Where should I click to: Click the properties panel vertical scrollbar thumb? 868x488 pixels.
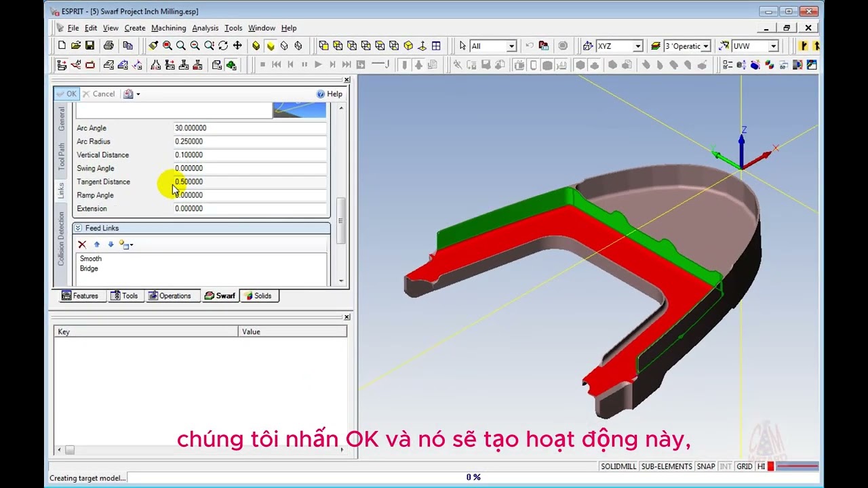[x=340, y=221]
